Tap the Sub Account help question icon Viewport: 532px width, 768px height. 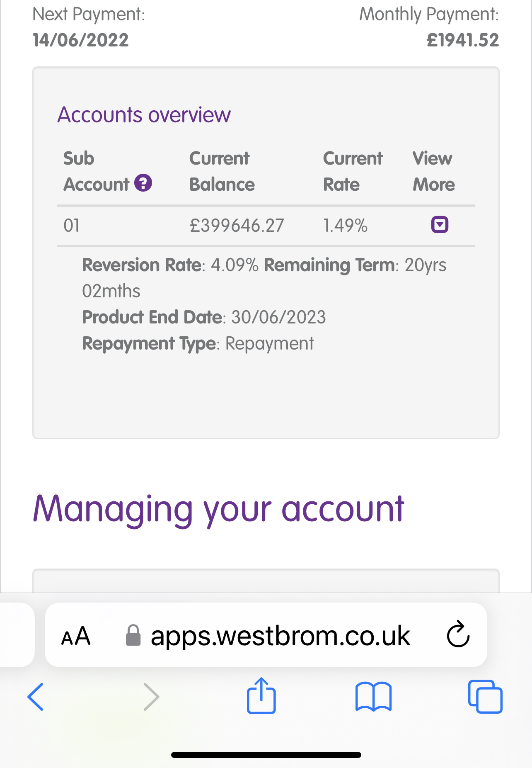pos(143,183)
